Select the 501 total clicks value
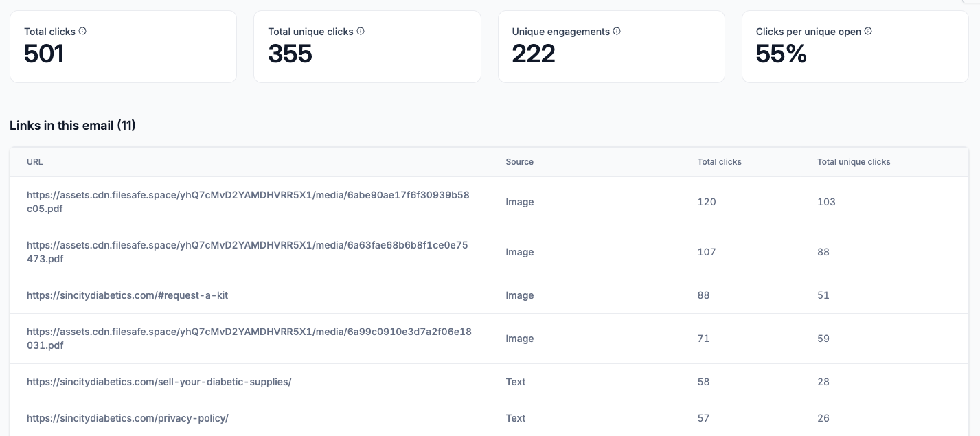 coord(44,54)
